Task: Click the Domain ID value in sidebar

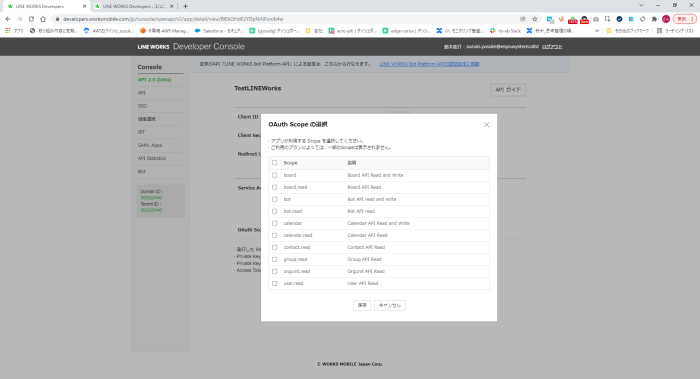Action: (x=151, y=198)
